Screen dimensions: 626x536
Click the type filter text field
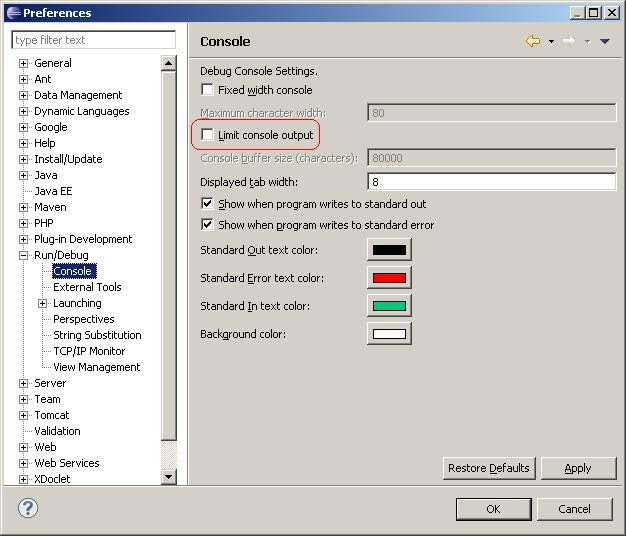pyautogui.click(x=93, y=40)
